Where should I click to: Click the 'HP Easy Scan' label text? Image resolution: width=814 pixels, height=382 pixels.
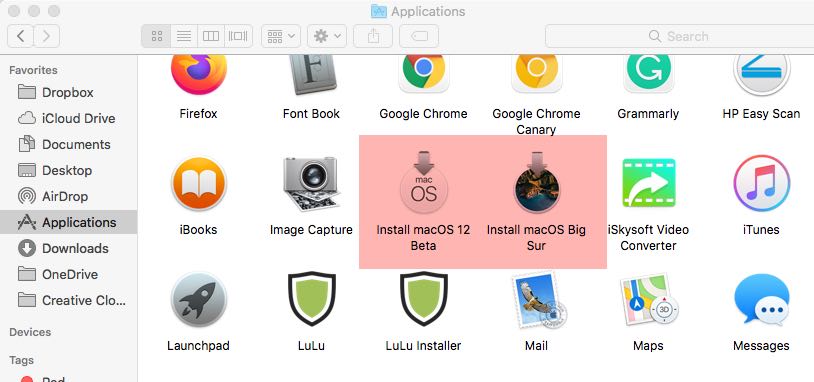761,114
